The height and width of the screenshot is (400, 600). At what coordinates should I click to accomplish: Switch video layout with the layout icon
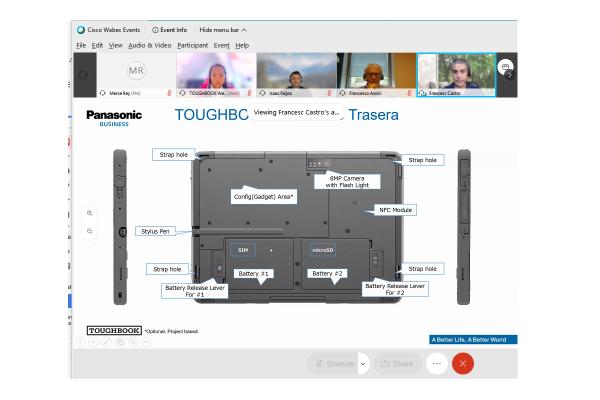pos(505,67)
